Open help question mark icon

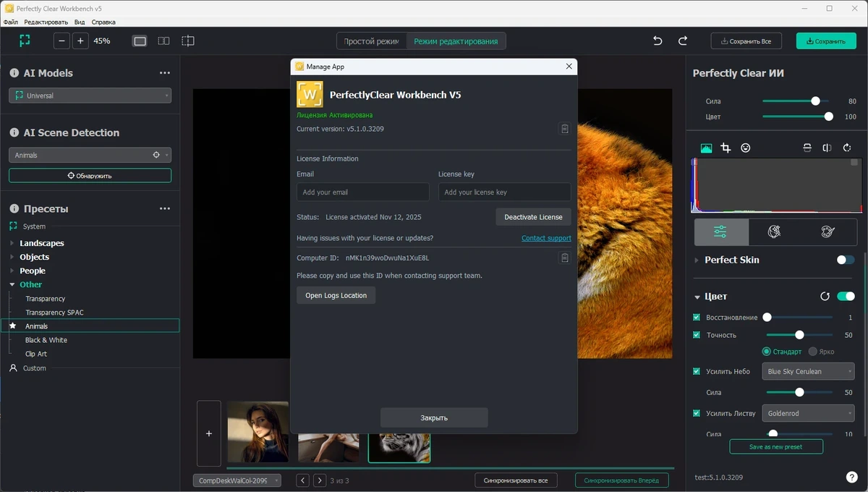click(x=851, y=477)
